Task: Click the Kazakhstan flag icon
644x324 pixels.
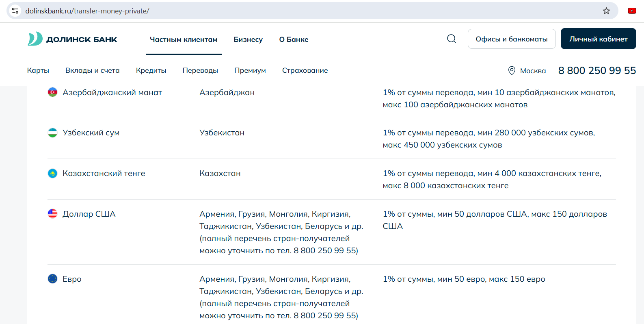Action: 52,173
